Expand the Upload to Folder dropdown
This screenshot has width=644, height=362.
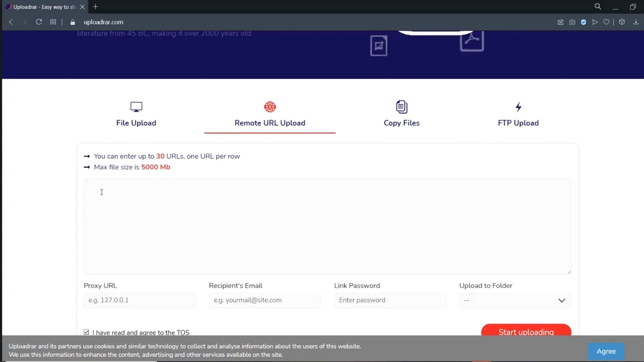[514, 300]
